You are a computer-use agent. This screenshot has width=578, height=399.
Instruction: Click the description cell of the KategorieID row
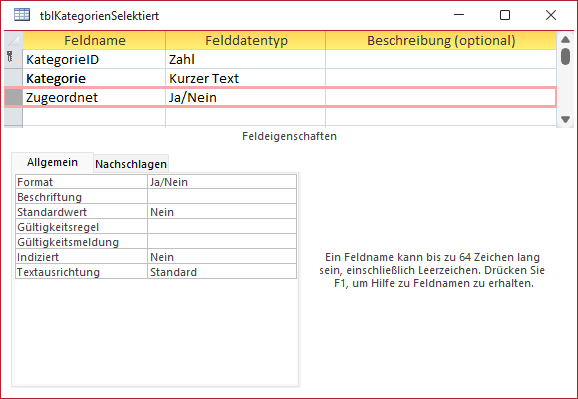[441, 59]
